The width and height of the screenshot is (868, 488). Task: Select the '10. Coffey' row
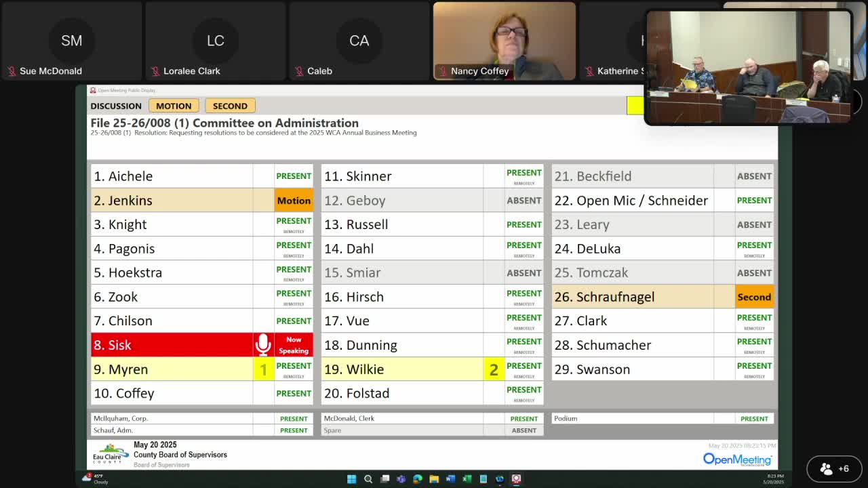click(202, 393)
